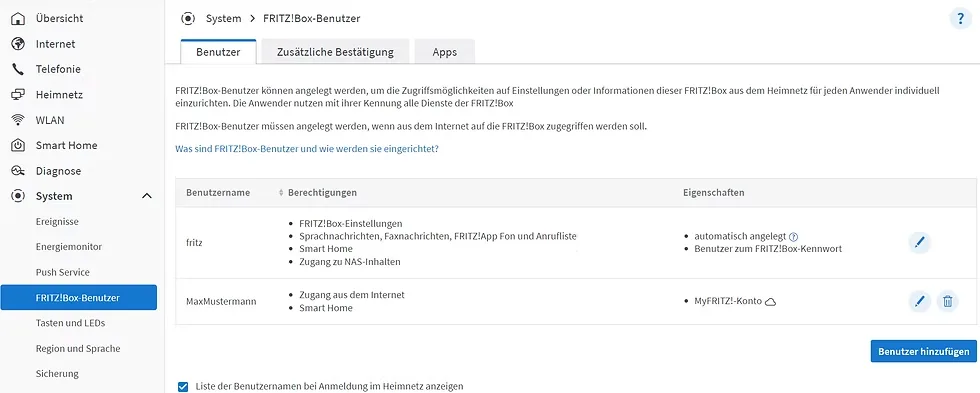Click the Übersicht home icon
Screen dimensions: 980x393
(x=18, y=19)
